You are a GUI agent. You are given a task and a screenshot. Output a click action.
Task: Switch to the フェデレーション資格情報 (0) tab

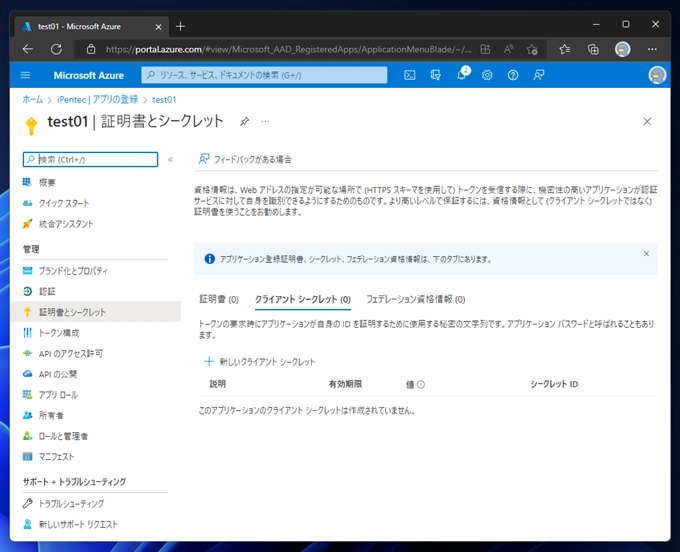pyautogui.click(x=415, y=299)
